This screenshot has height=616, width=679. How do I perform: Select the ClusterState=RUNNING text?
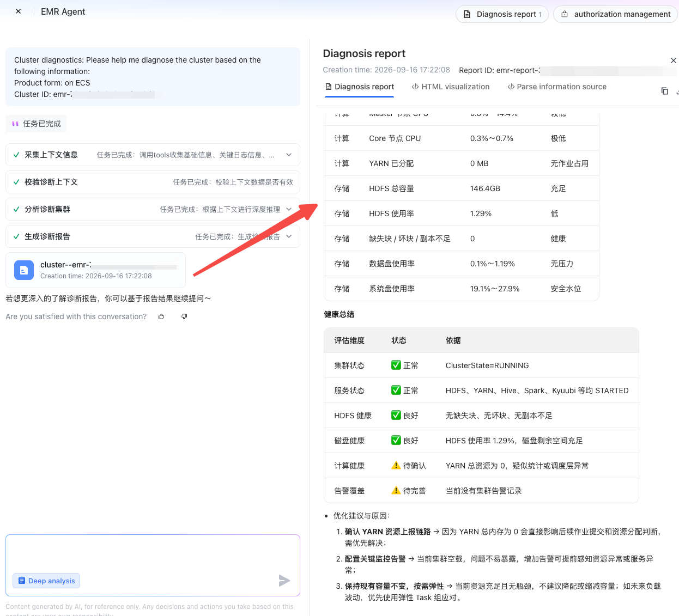(x=487, y=365)
